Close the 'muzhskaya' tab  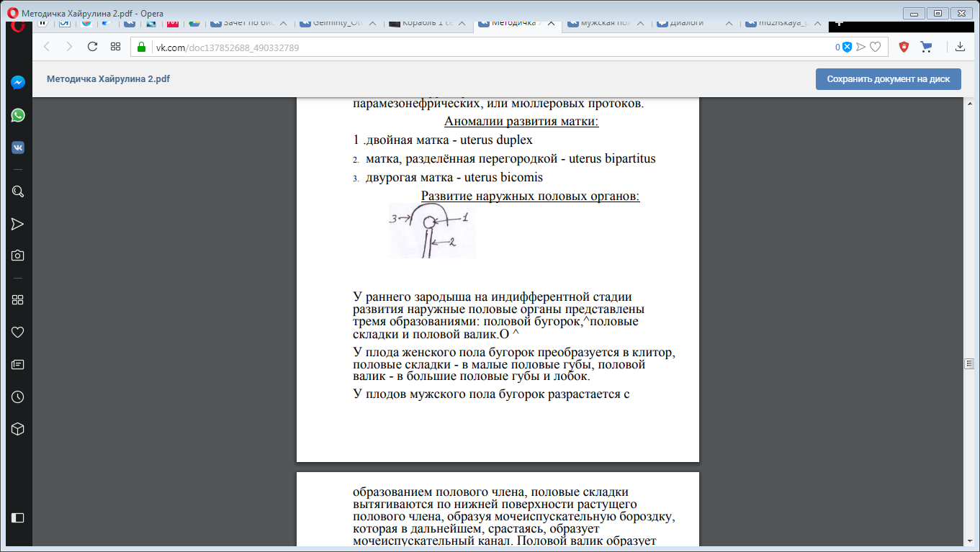(x=819, y=24)
